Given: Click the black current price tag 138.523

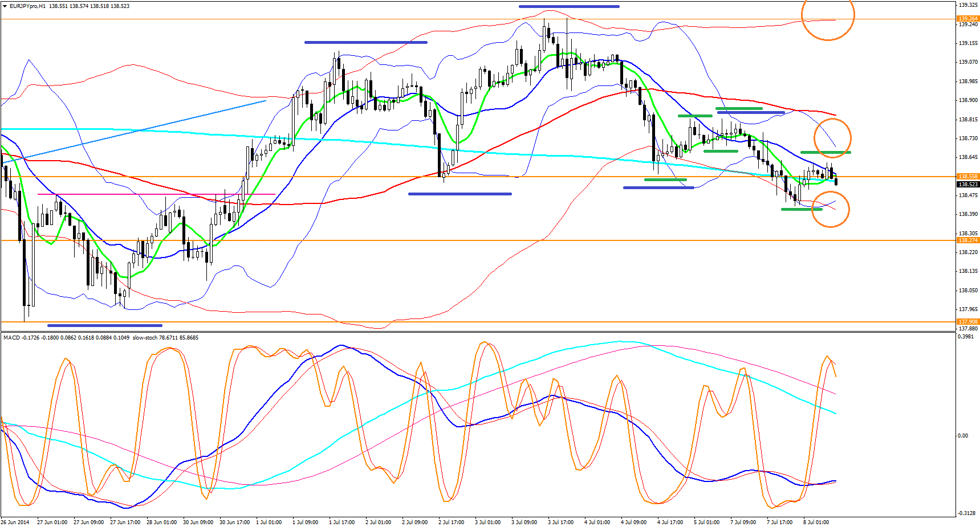Looking at the screenshot, I should click(x=967, y=184).
